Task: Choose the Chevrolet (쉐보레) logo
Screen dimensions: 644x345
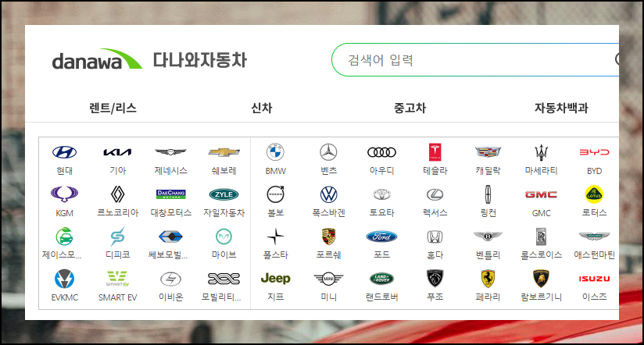Action: pos(224,152)
